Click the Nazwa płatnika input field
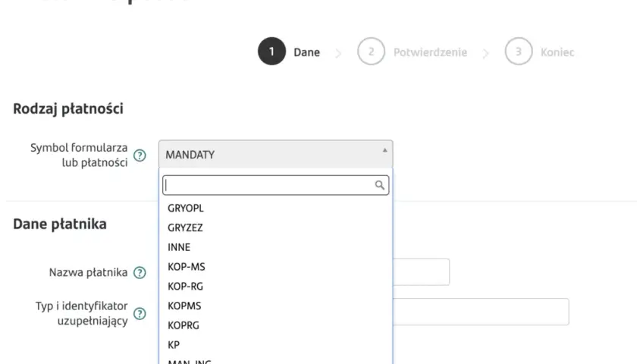 (422, 271)
